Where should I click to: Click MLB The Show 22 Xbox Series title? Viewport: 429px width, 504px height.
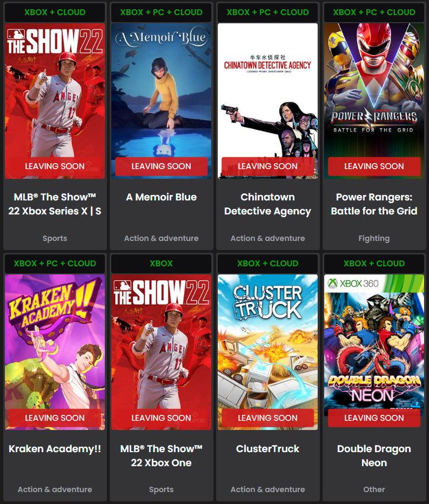pyautogui.click(x=55, y=204)
